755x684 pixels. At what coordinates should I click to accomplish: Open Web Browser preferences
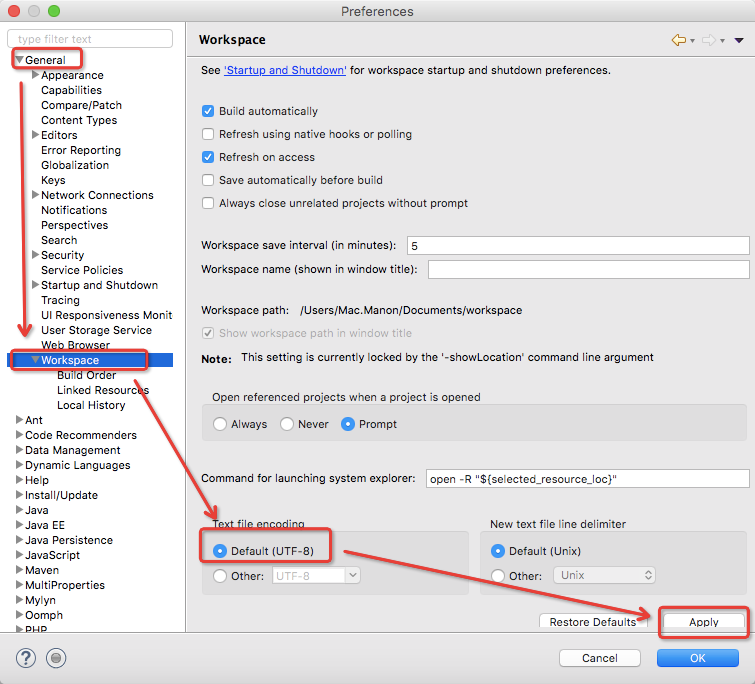click(x=76, y=345)
